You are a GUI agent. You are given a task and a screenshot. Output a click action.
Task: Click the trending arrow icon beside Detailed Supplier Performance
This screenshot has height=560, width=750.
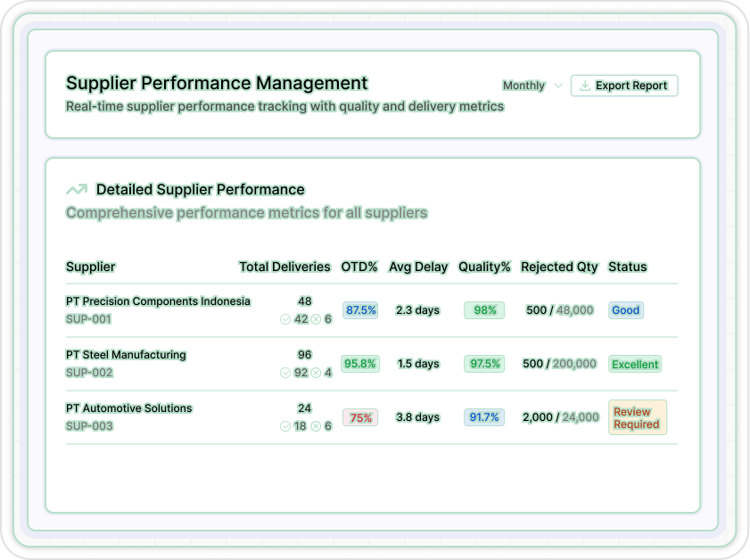tap(77, 189)
